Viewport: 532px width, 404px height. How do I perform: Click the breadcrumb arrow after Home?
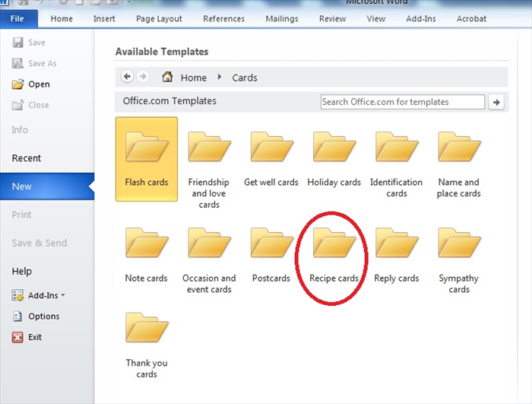point(220,77)
